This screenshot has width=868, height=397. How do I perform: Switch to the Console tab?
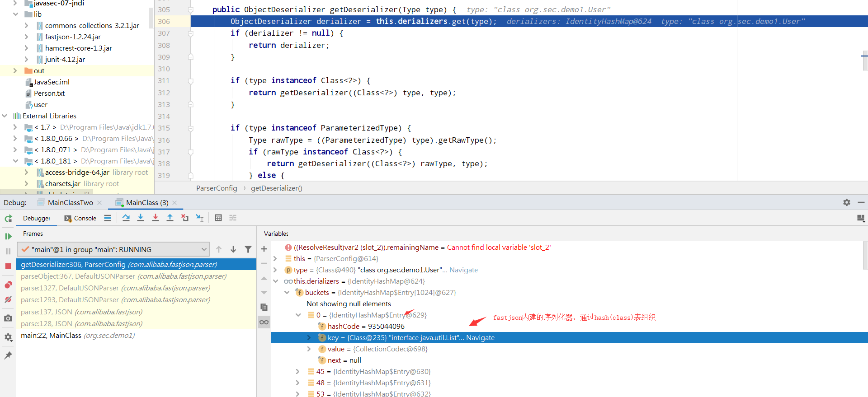pyautogui.click(x=80, y=218)
